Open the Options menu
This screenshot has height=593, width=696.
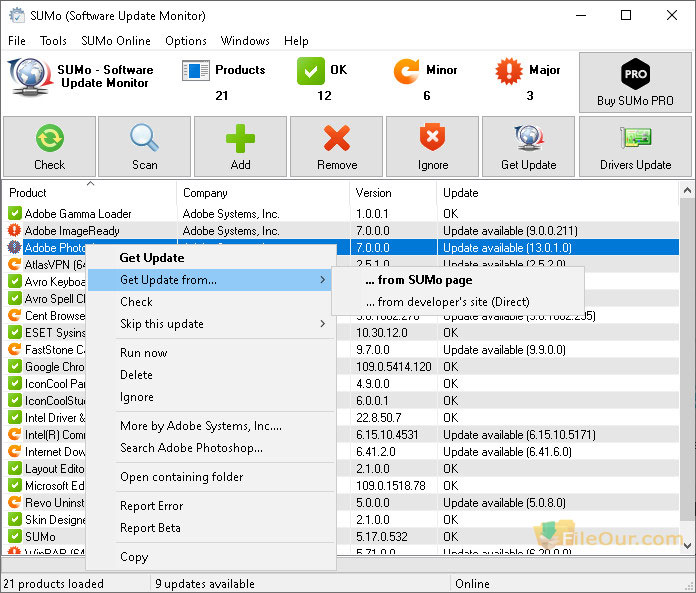pyautogui.click(x=186, y=41)
